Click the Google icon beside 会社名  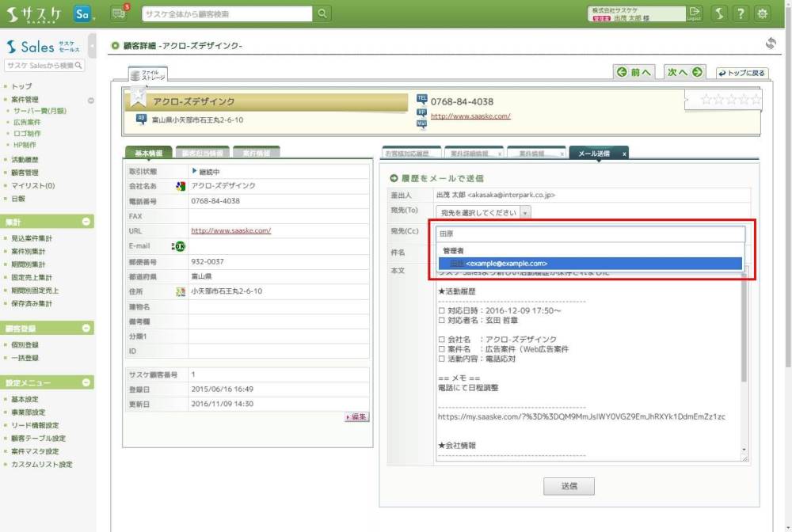pos(180,186)
